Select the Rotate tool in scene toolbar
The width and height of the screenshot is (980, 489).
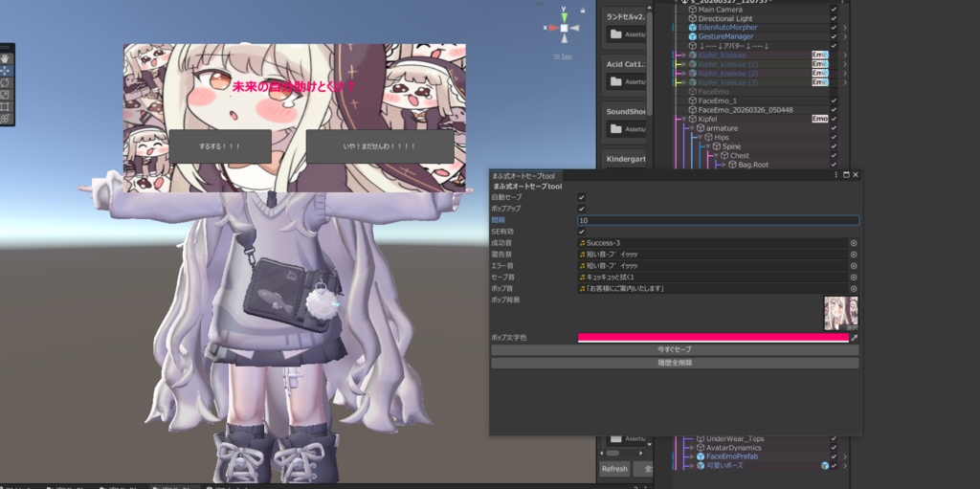(x=5, y=82)
